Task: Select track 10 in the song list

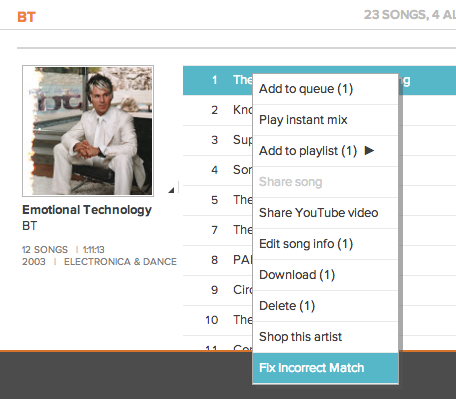Action: point(218,320)
